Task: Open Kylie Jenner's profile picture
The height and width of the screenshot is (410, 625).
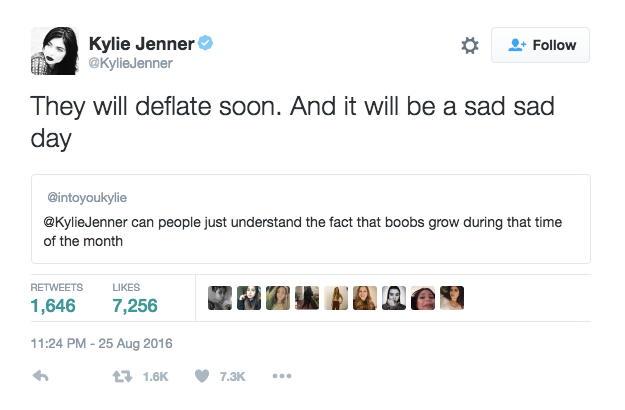Action: tap(55, 51)
